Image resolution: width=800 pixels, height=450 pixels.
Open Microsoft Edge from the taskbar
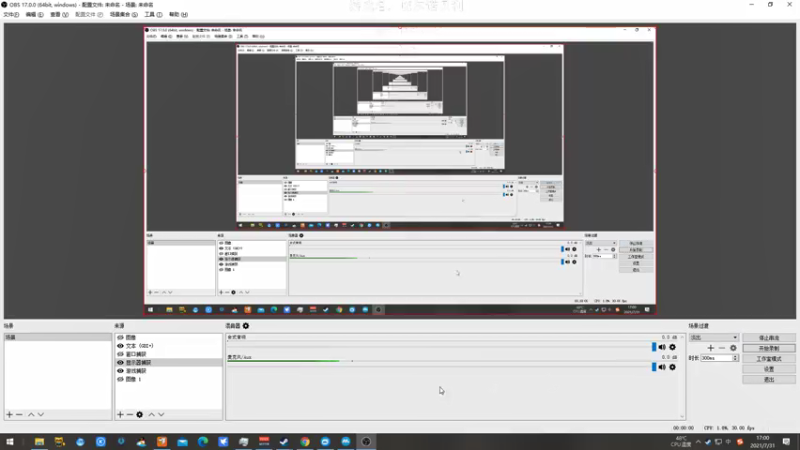[203, 442]
